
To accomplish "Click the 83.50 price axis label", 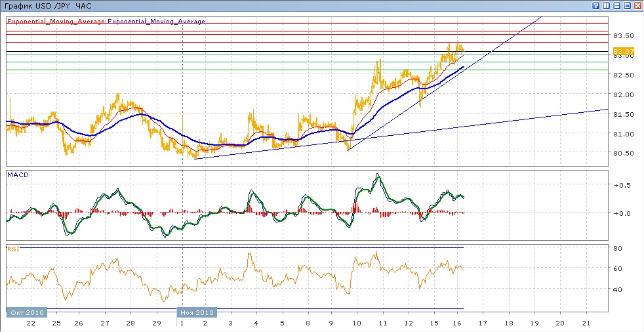I will [x=624, y=35].
